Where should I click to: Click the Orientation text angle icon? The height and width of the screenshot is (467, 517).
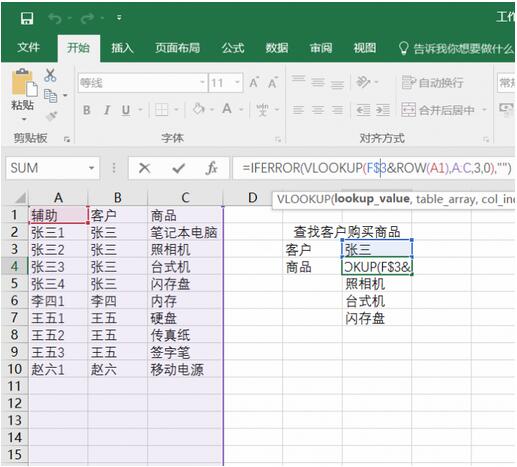(363, 82)
